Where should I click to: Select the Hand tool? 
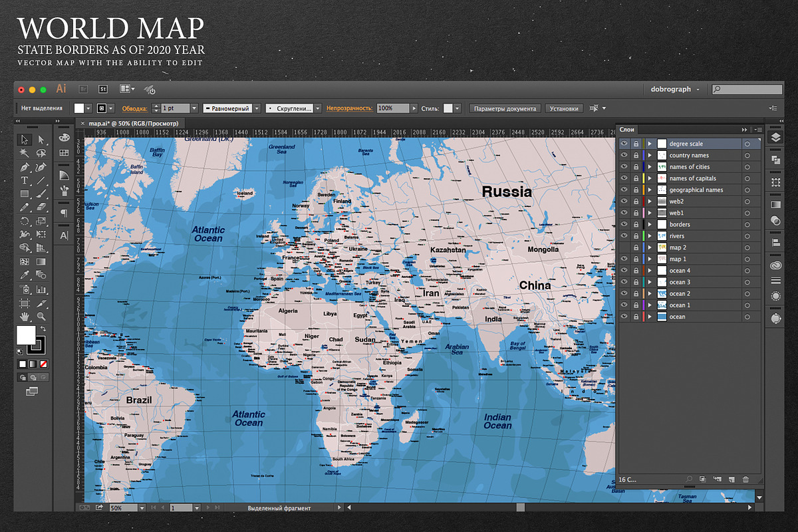coord(24,317)
